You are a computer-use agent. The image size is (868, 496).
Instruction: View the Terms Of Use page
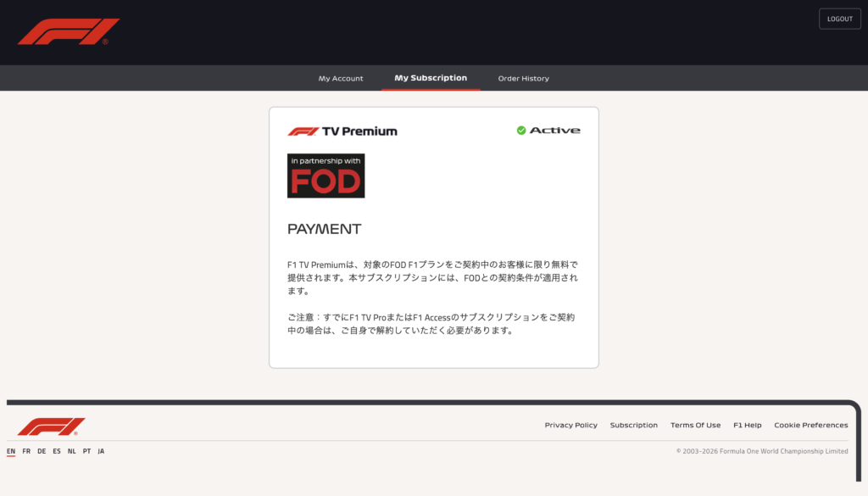[695, 426]
